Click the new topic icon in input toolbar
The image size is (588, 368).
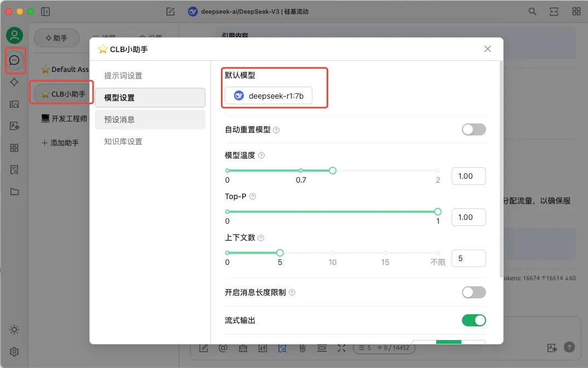pyautogui.click(x=204, y=348)
